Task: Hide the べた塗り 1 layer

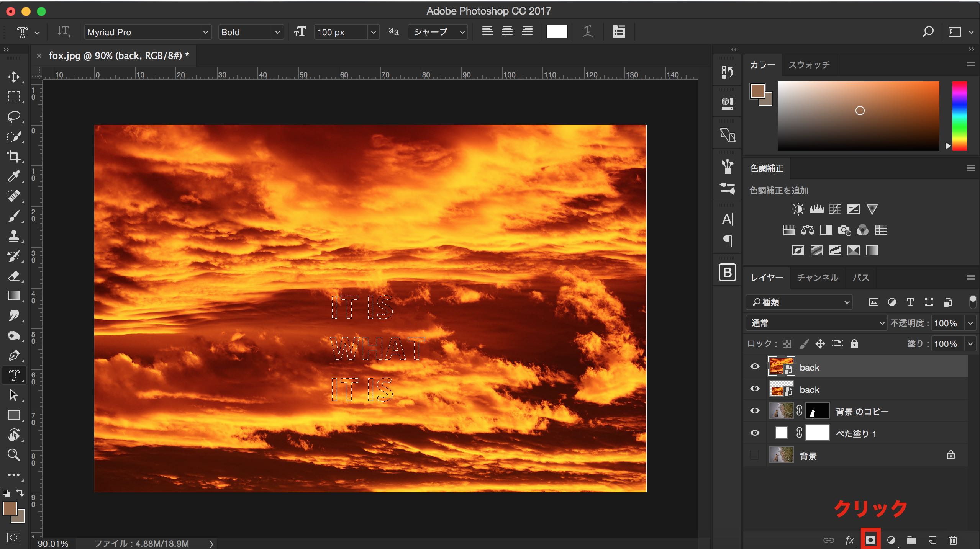Action: coord(755,433)
